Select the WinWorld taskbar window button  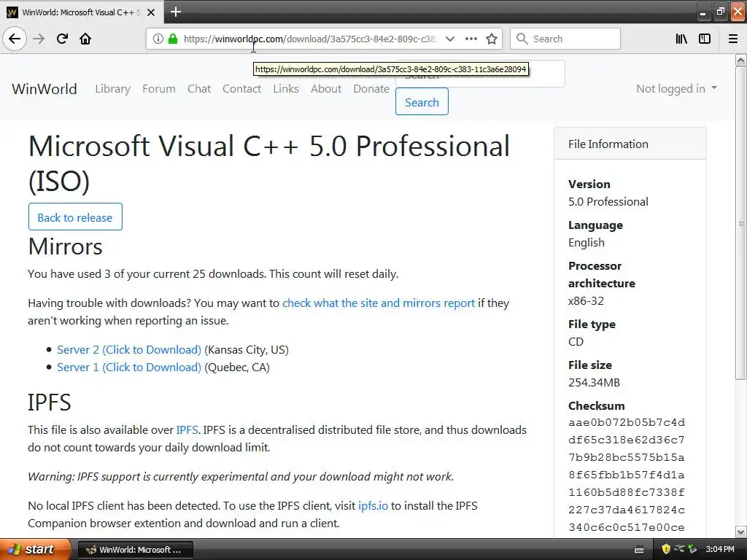[x=135, y=550]
